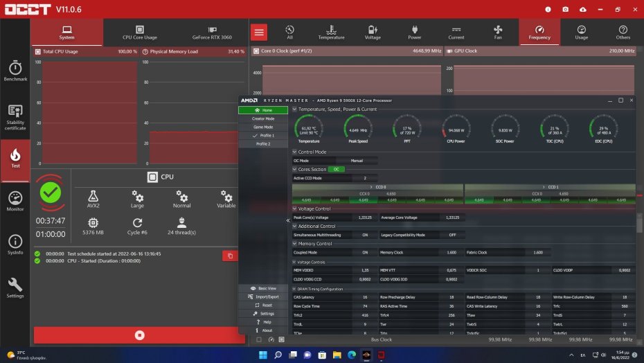Open Windows taskbar Search
The width and height of the screenshot is (644, 363).
click(x=278, y=355)
